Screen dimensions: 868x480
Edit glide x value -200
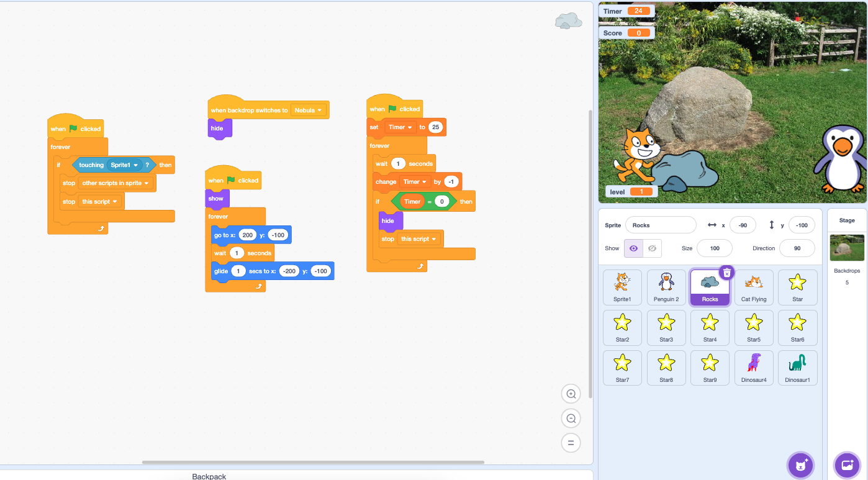click(x=289, y=271)
